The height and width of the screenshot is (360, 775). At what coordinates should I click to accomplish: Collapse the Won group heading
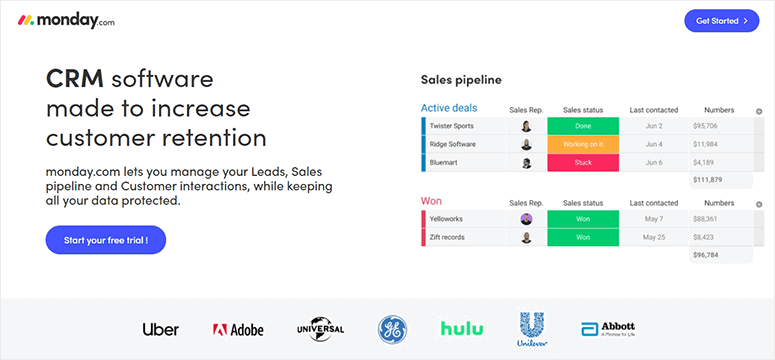pyautogui.click(x=431, y=201)
